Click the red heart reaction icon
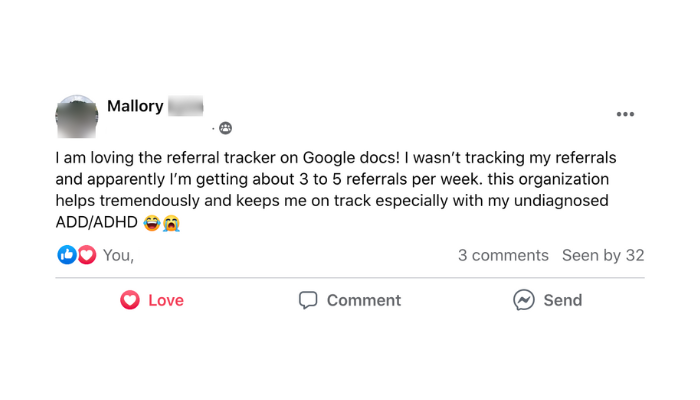The image size is (700, 400). pyautogui.click(x=86, y=255)
